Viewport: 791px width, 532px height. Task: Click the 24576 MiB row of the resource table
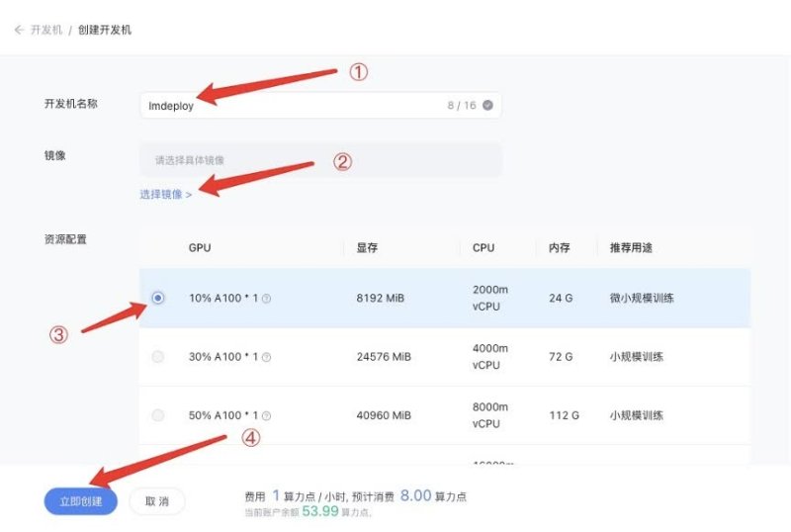(x=444, y=357)
